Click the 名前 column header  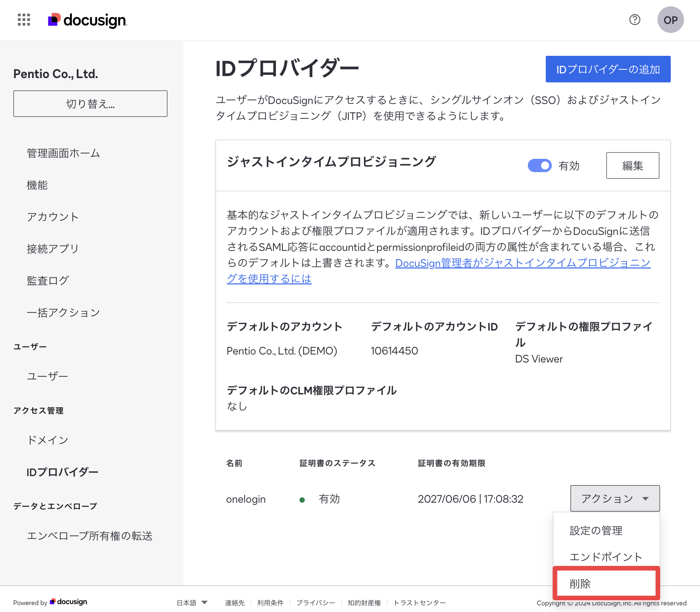[x=234, y=463]
